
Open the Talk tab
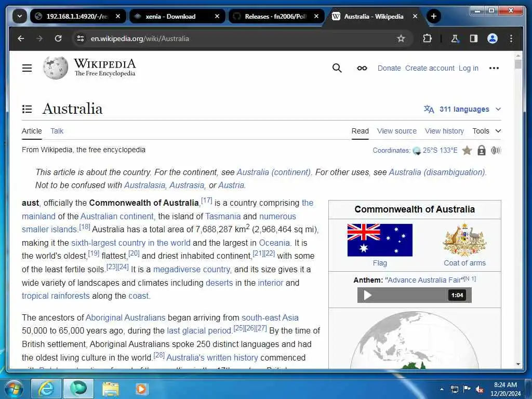[57, 131]
